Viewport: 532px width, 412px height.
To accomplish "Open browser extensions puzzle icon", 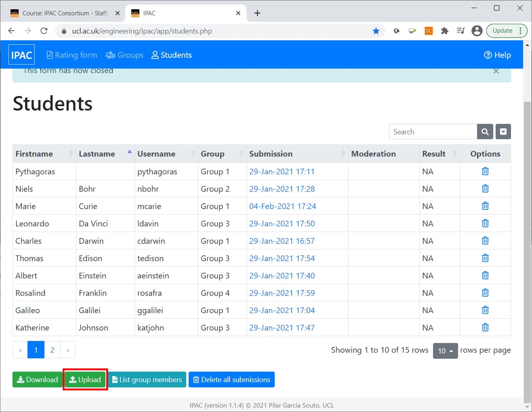I will (x=444, y=31).
